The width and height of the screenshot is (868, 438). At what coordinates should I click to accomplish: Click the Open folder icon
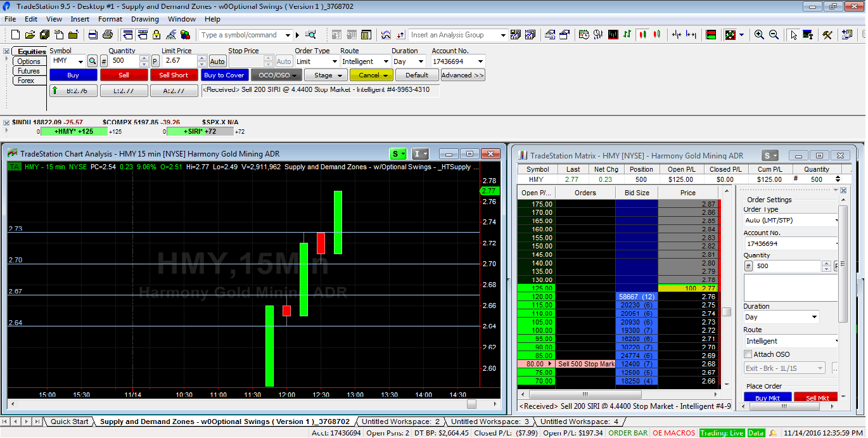[x=30, y=35]
